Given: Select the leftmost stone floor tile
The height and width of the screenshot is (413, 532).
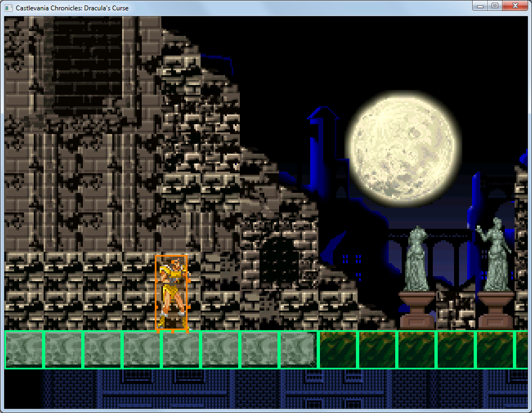Looking at the screenshot, I should point(24,350).
